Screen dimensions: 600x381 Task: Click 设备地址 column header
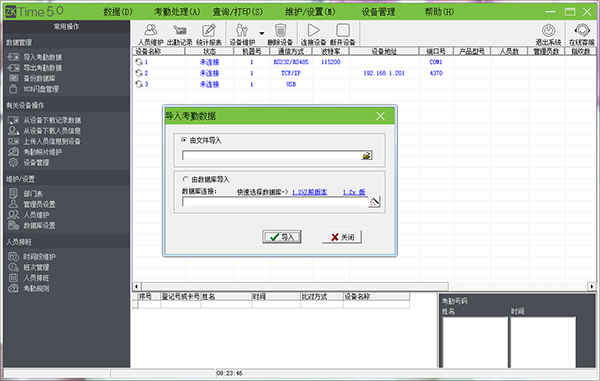click(x=384, y=51)
